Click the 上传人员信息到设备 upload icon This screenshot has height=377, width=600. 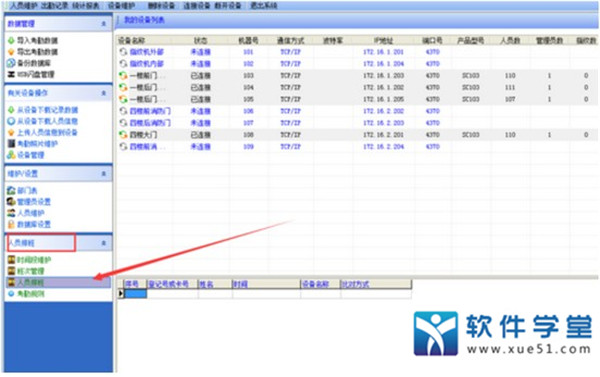tap(11, 132)
